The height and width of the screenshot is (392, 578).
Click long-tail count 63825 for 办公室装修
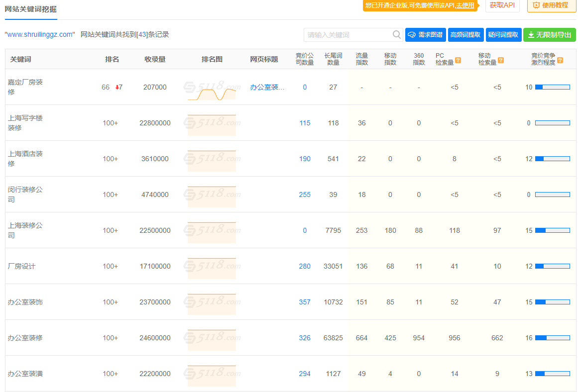coord(333,338)
